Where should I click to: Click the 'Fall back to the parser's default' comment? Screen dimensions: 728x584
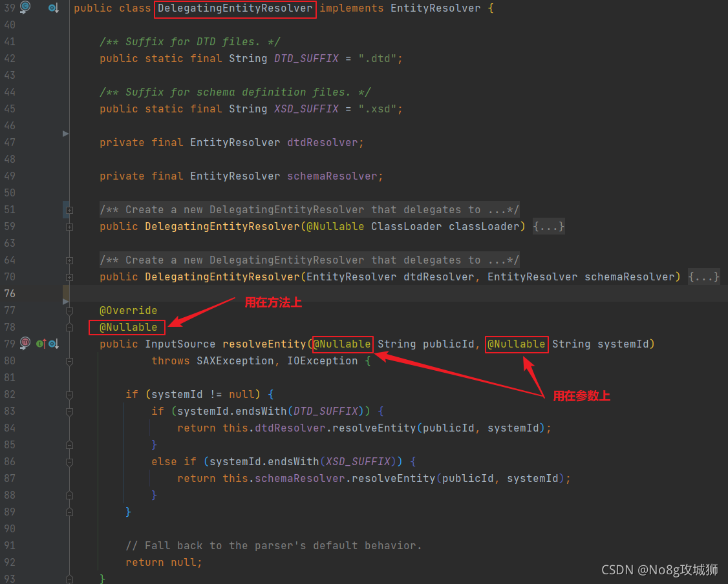(x=273, y=546)
